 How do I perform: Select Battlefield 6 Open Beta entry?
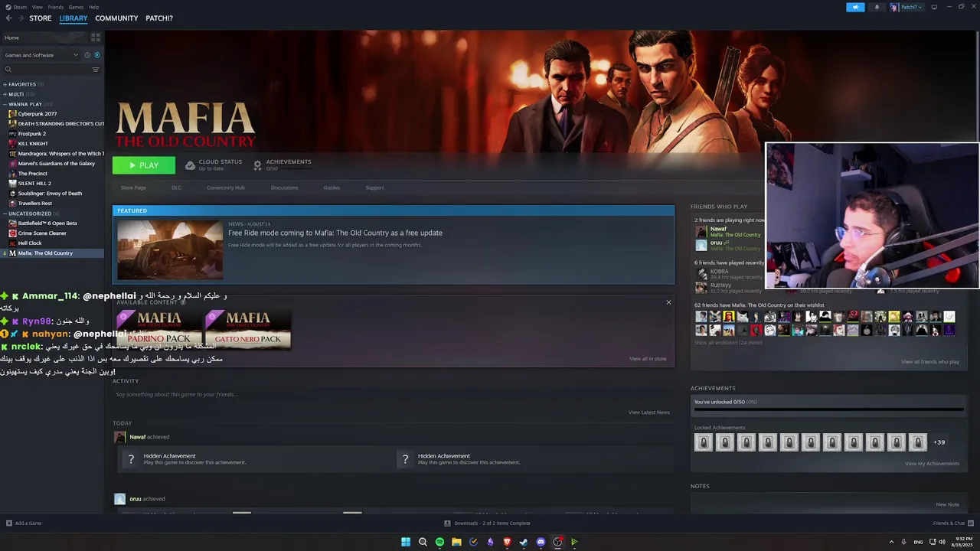pyautogui.click(x=47, y=223)
